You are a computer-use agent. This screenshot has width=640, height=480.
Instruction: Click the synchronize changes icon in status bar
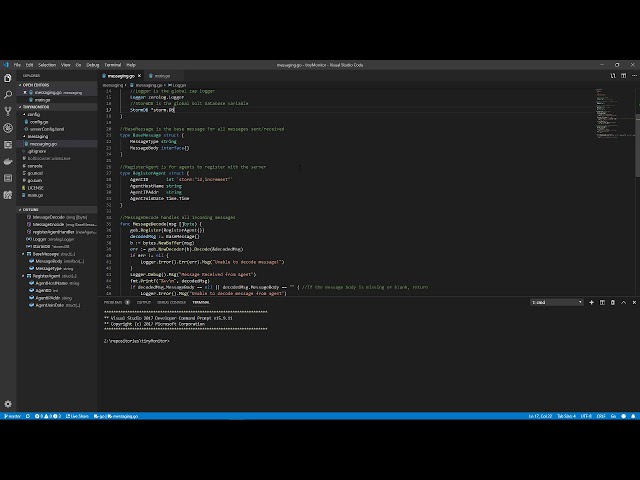[28, 416]
